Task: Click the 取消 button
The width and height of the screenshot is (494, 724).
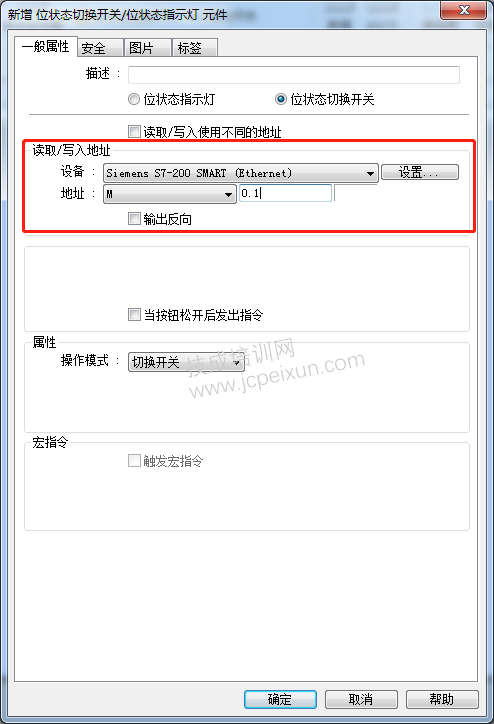Action: [361, 699]
